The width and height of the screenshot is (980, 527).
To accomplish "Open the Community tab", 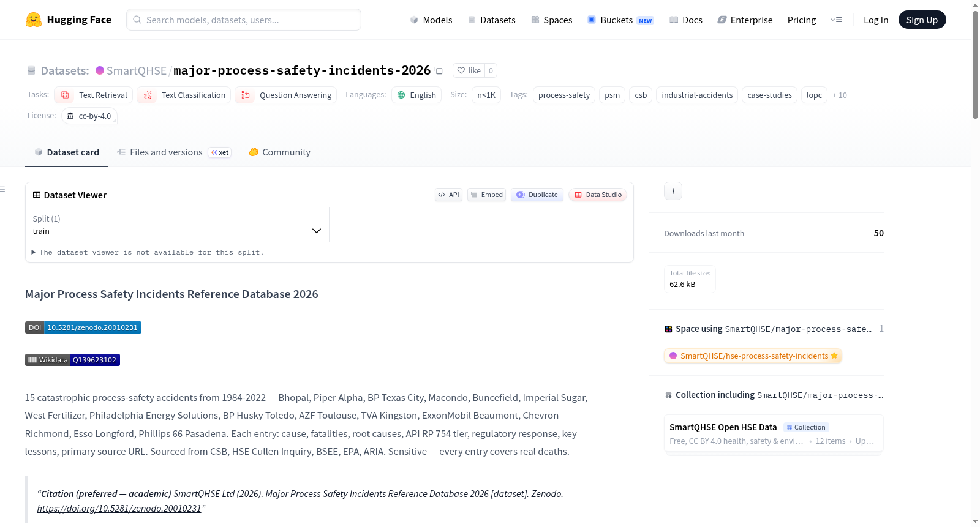I will click(x=279, y=152).
